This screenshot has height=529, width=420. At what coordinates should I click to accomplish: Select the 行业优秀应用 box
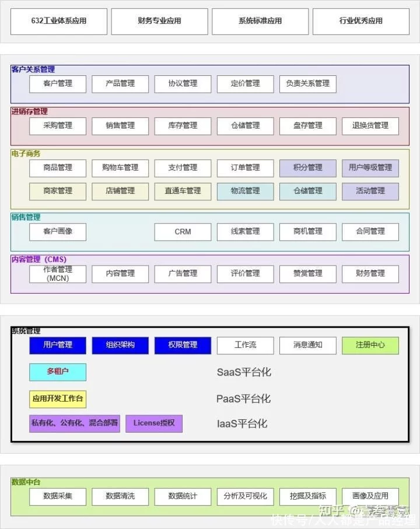(x=361, y=21)
